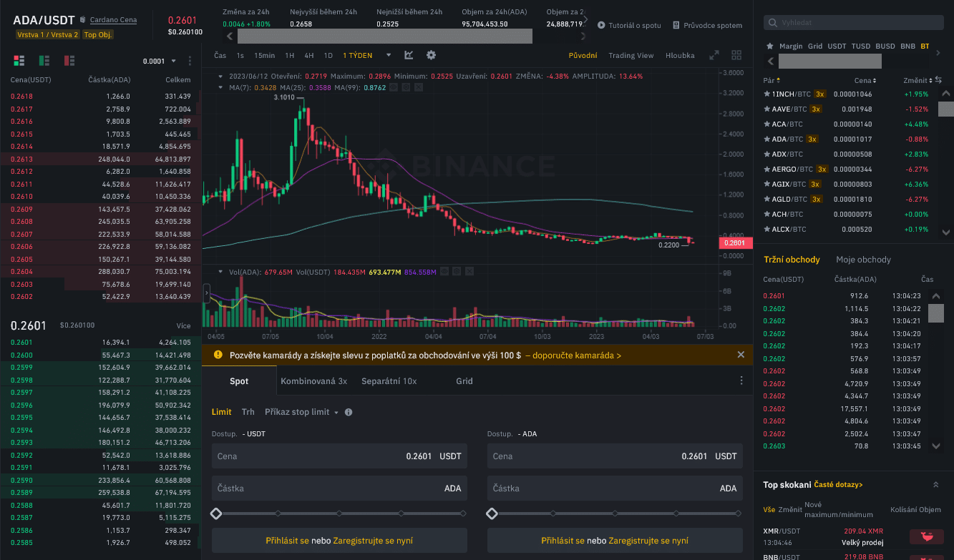This screenshot has height=560, width=954.
Task: Open the Kombinovaná 3x margin tab
Action: [x=313, y=381]
